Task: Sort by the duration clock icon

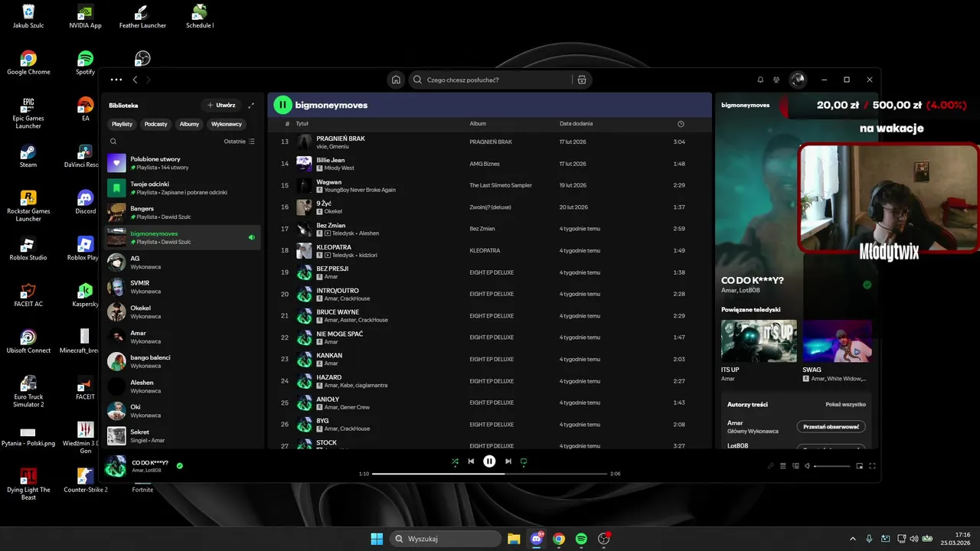Action: (x=681, y=124)
